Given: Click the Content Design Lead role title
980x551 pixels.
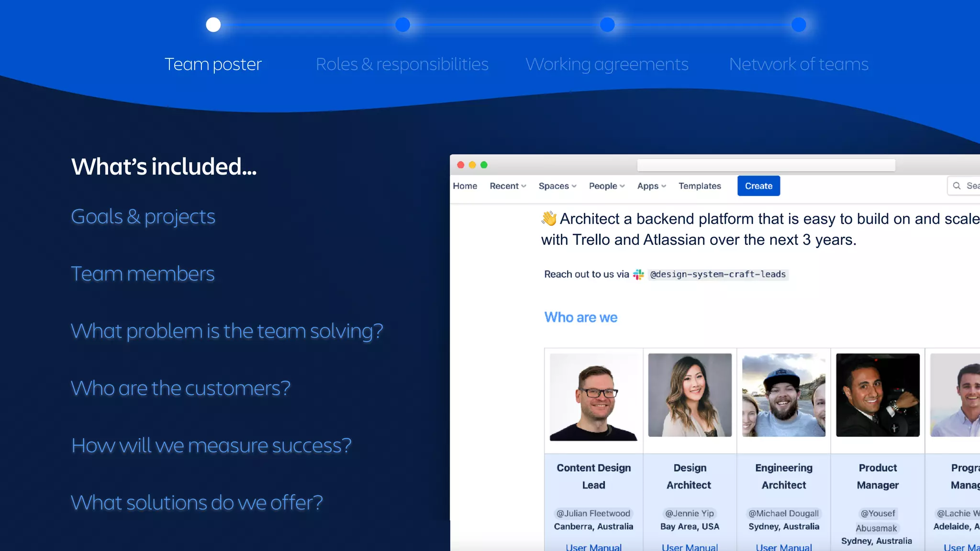Looking at the screenshot, I should pyautogui.click(x=593, y=476).
